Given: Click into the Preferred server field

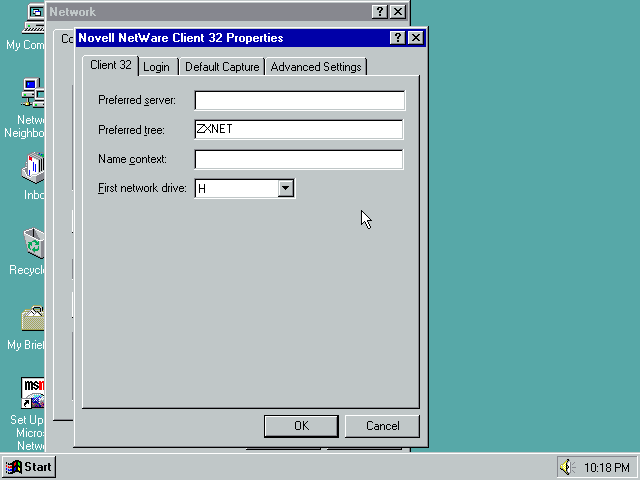Looking at the screenshot, I should [299, 100].
